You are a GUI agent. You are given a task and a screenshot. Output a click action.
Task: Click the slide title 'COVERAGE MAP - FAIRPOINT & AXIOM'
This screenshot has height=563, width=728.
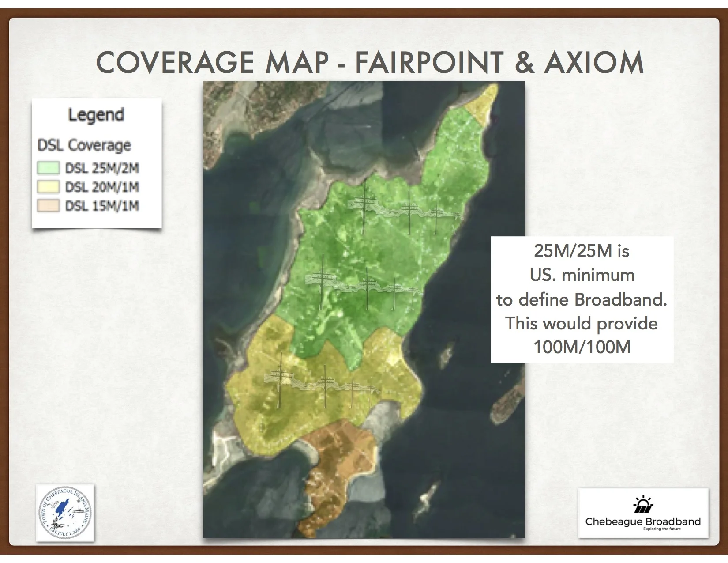tap(370, 62)
